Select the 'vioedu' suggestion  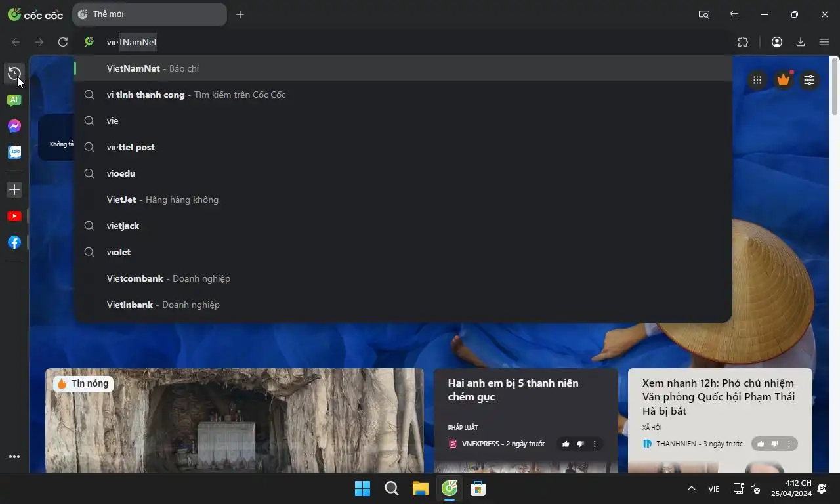point(403,173)
